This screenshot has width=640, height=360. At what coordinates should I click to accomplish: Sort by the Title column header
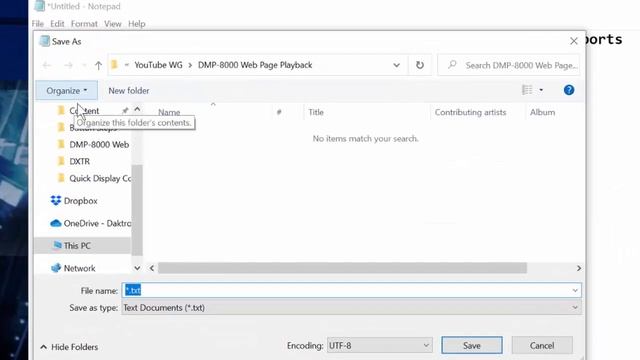click(x=316, y=112)
